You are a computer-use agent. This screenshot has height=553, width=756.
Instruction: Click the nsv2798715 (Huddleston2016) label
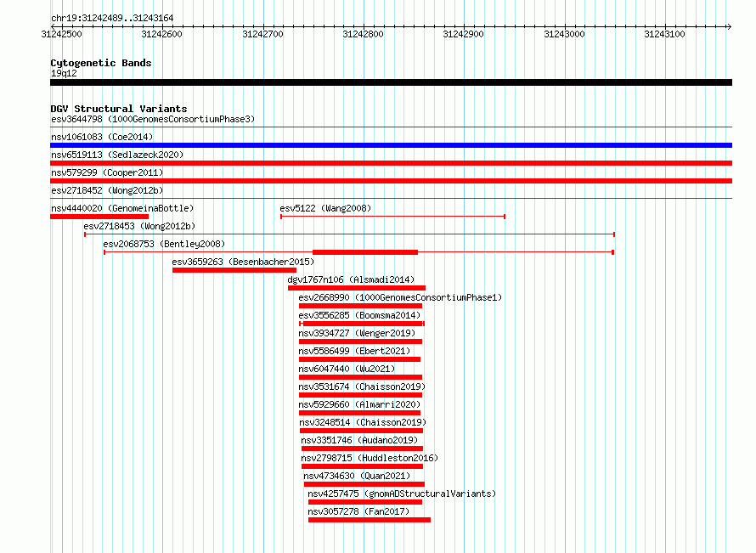[370, 458]
